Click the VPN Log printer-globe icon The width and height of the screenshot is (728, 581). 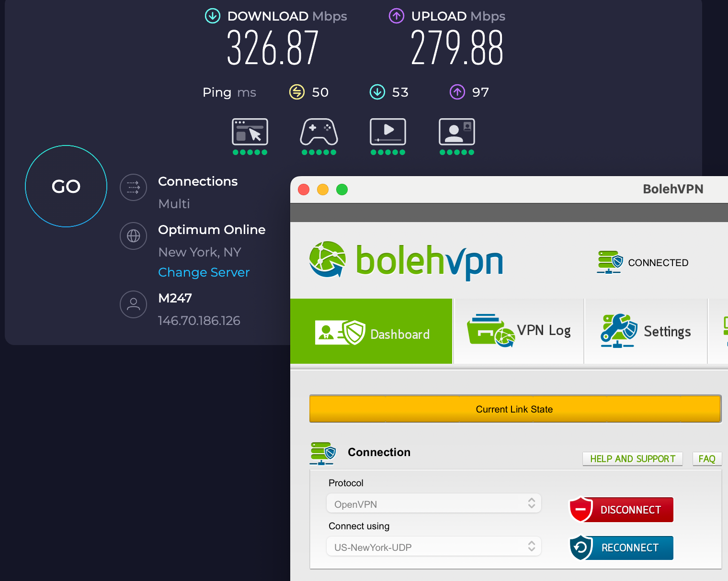[x=491, y=331]
